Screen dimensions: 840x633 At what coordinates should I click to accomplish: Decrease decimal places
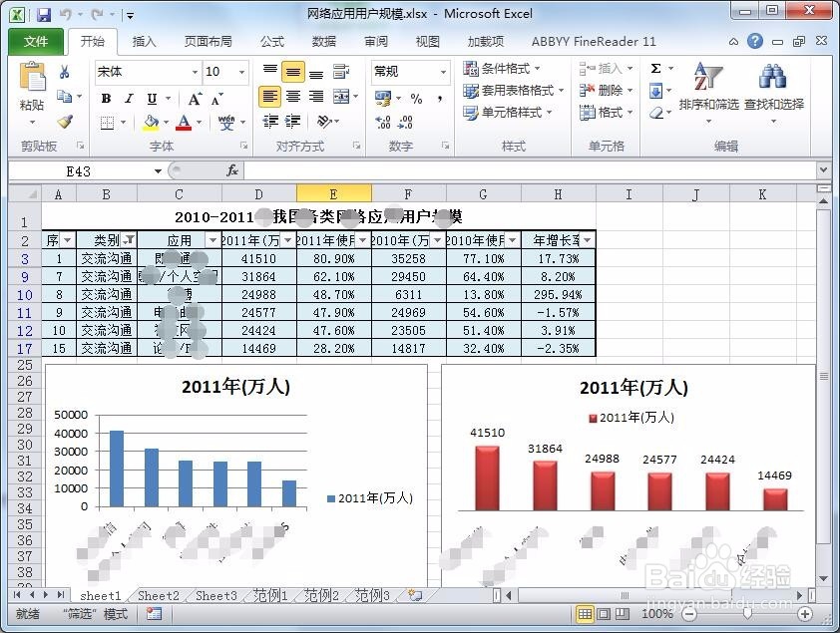tap(405, 123)
